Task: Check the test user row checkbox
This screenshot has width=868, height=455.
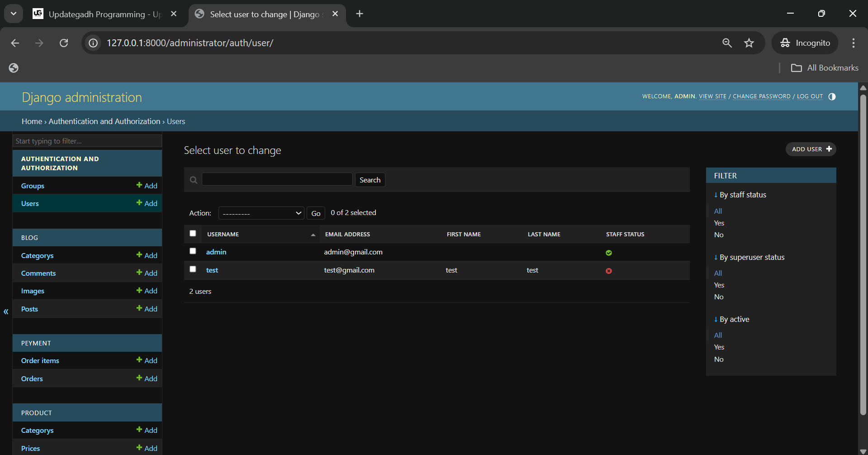Action: pos(193,269)
